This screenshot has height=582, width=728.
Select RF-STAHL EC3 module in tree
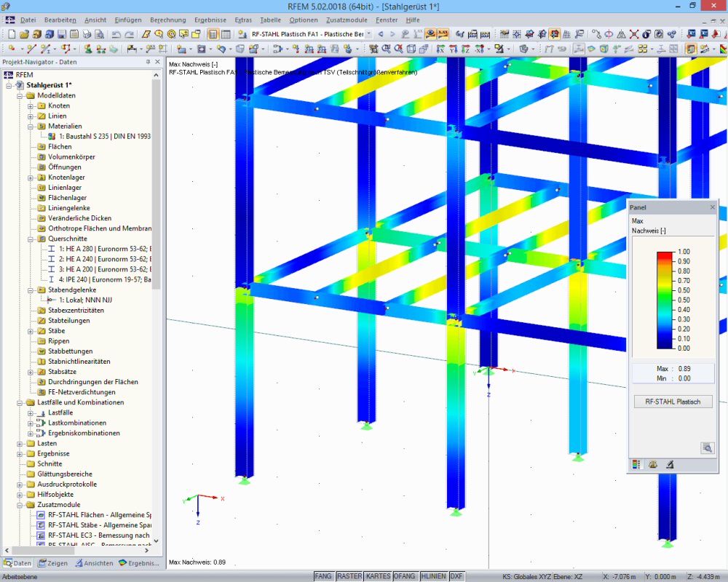[x=94, y=535]
